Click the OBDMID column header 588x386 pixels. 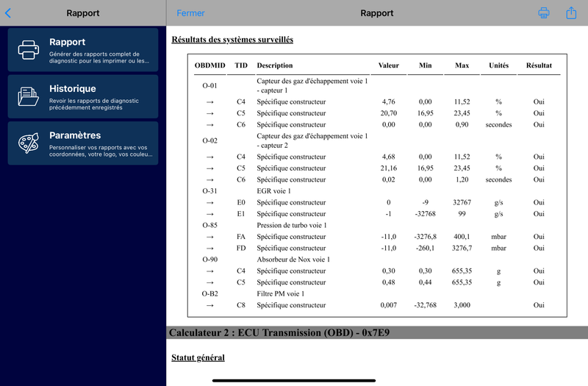(x=210, y=65)
